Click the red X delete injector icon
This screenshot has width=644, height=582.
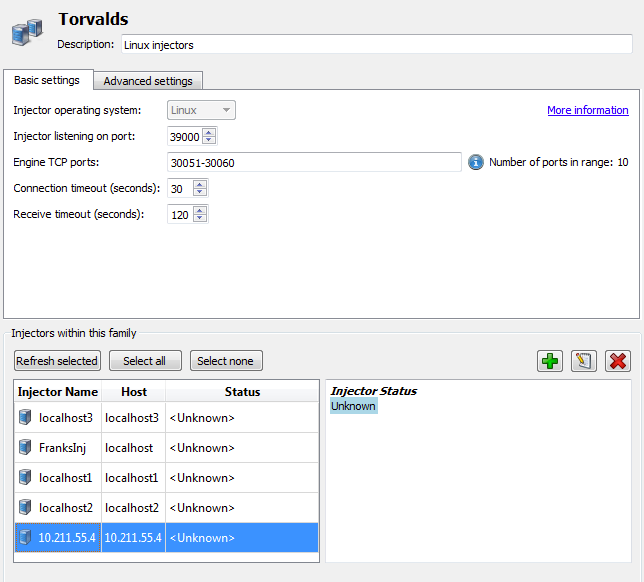pyautogui.click(x=618, y=361)
